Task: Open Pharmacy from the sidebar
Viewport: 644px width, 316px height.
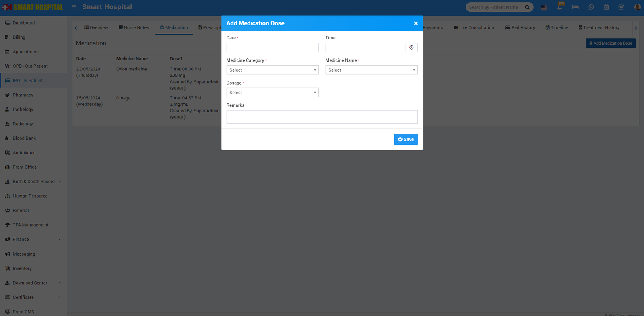Action: (x=23, y=95)
